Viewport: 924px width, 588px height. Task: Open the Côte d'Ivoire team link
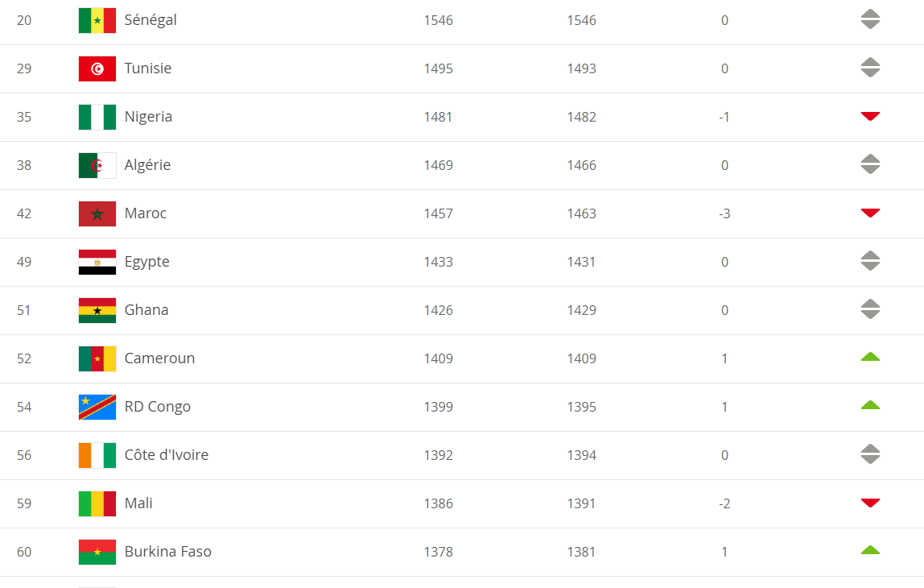(x=166, y=455)
